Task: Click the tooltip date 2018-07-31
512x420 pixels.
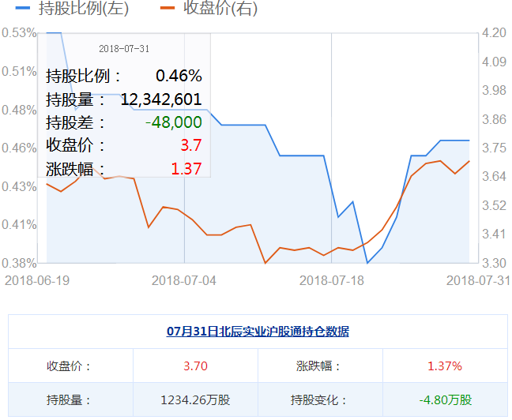Action: pos(124,49)
